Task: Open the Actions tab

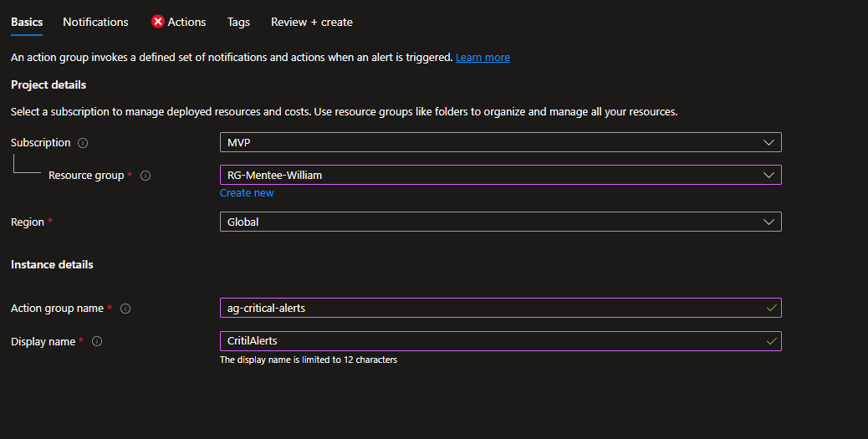Action: pyautogui.click(x=186, y=22)
